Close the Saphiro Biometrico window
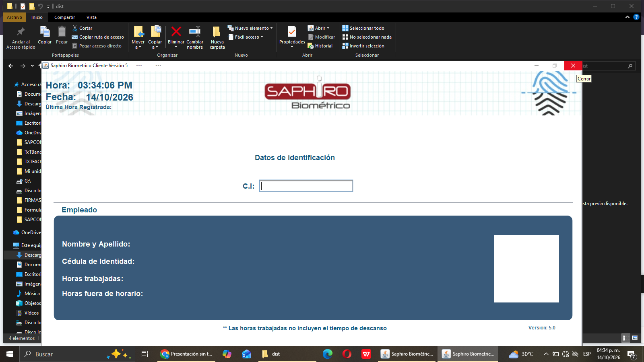Image resolution: width=644 pixels, height=362 pixels. click(x=573, y=66)
